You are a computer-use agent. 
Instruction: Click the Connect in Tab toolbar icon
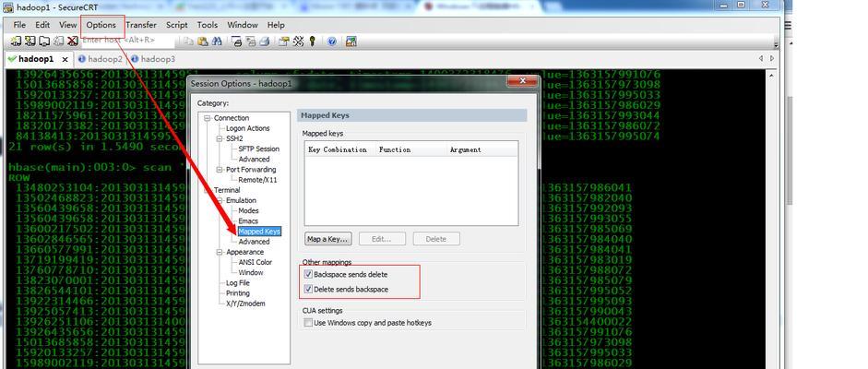43,41
